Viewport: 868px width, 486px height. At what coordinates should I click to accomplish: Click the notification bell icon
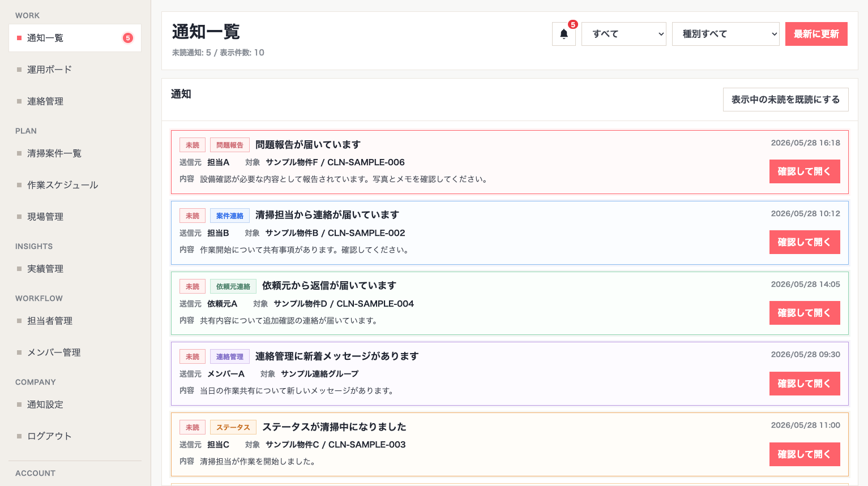coord(563,34)
